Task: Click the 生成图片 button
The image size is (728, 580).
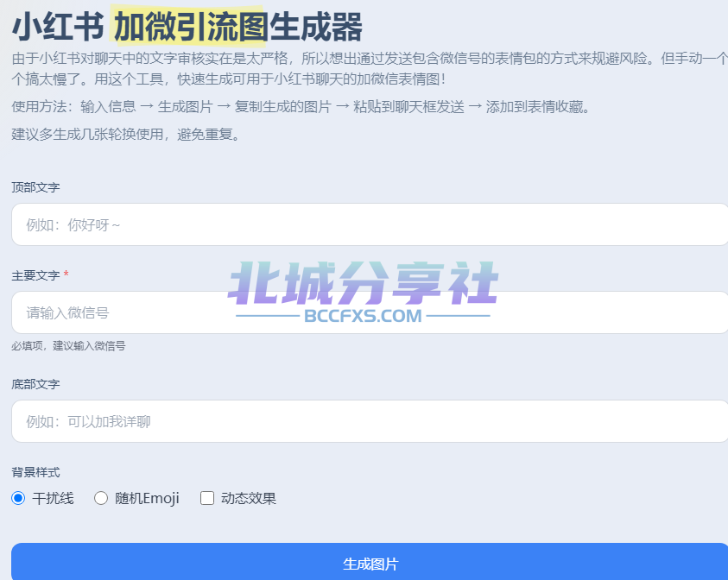Action: click(370, 563)
